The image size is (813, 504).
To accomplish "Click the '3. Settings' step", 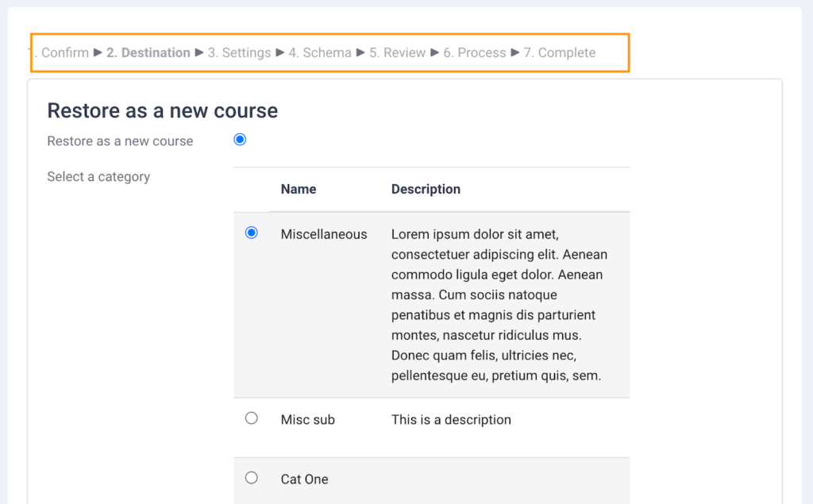I will pos(240,53).
